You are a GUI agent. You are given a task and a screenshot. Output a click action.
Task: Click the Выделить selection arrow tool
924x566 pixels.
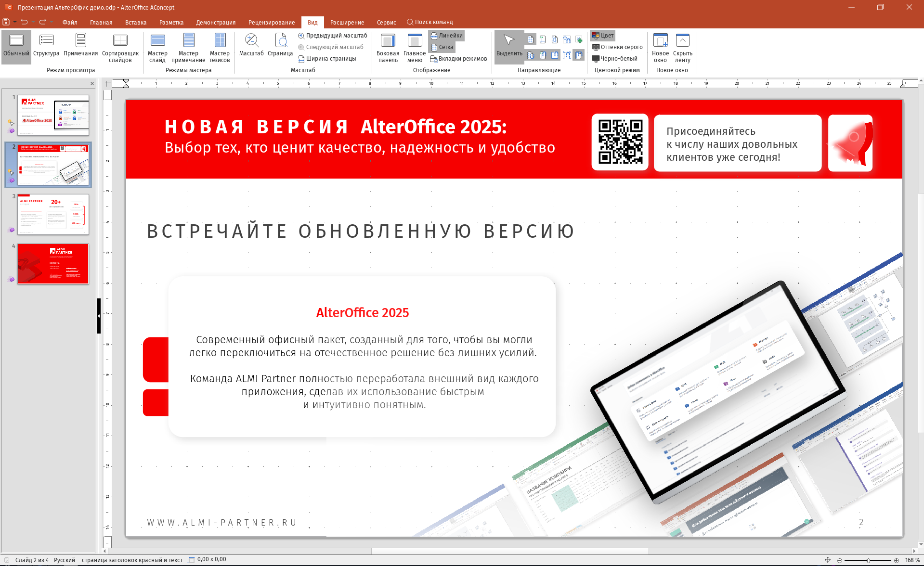click(x=509, y=47)
